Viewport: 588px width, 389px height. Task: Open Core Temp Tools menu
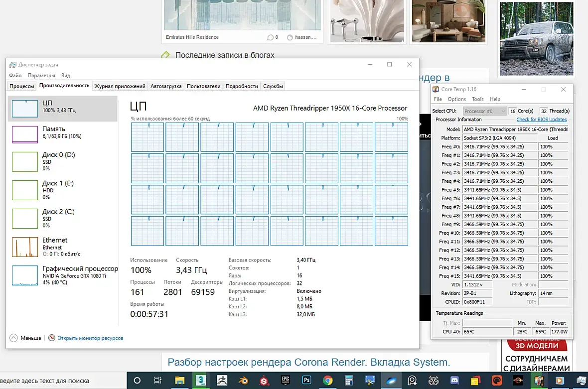[478, 99]
